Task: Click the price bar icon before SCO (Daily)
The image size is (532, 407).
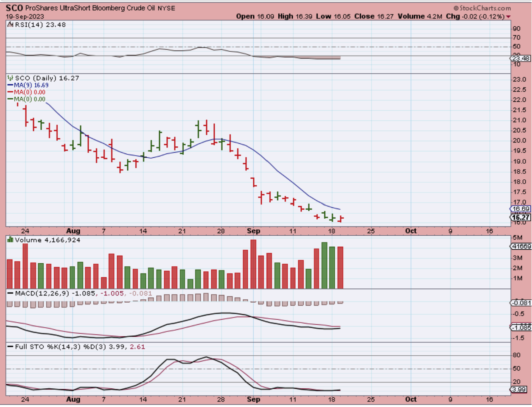Action: tap(10, 78)
